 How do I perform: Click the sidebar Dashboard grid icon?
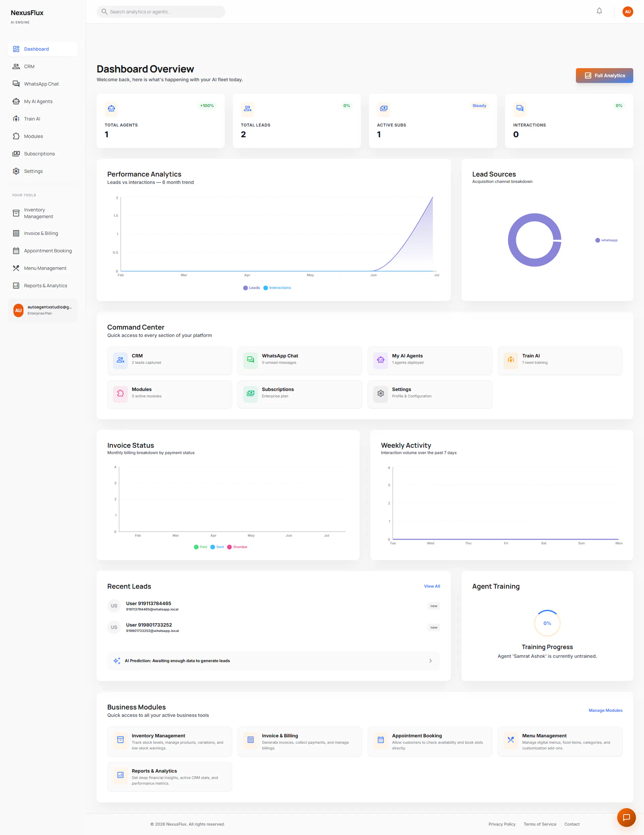pos(16,49)
